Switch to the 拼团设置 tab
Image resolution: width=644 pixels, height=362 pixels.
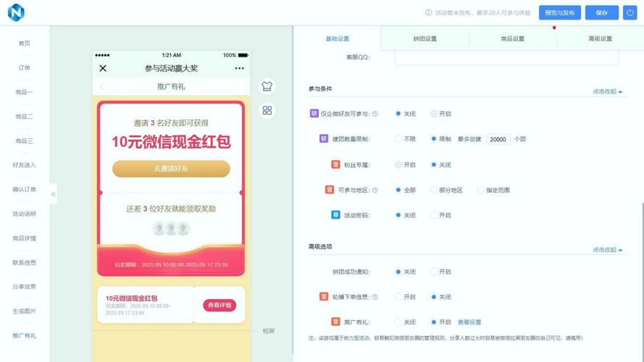[x=425, y=38]
